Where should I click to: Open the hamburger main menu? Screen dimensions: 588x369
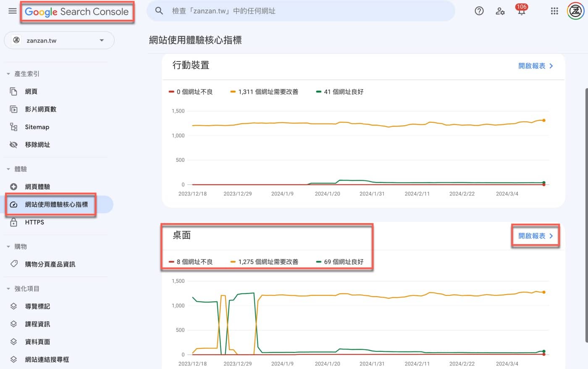tap(13, 11)
